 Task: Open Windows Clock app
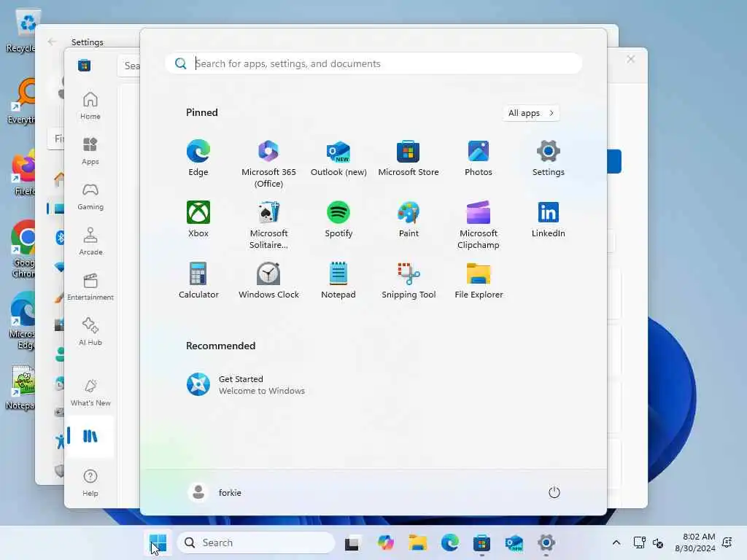pos(268,281)
